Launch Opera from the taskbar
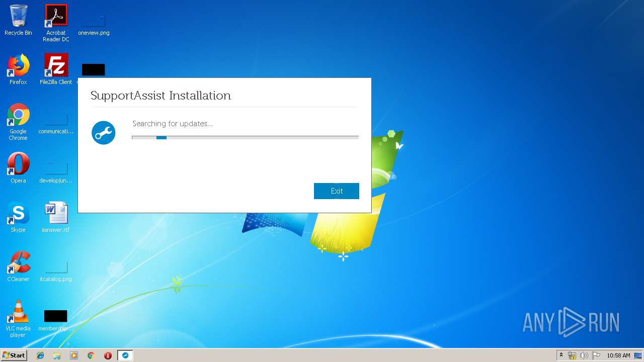The height and width of the screenshot is (362, 644). click(x=108, y=355)
